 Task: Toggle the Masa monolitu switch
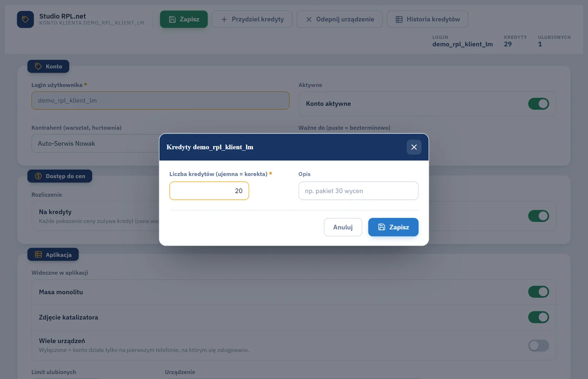[538, 292]
